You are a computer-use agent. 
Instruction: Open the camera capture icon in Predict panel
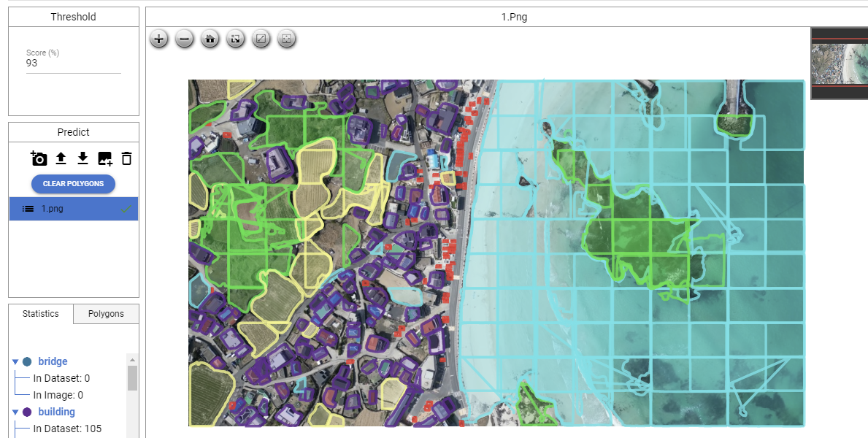point(38,158)
